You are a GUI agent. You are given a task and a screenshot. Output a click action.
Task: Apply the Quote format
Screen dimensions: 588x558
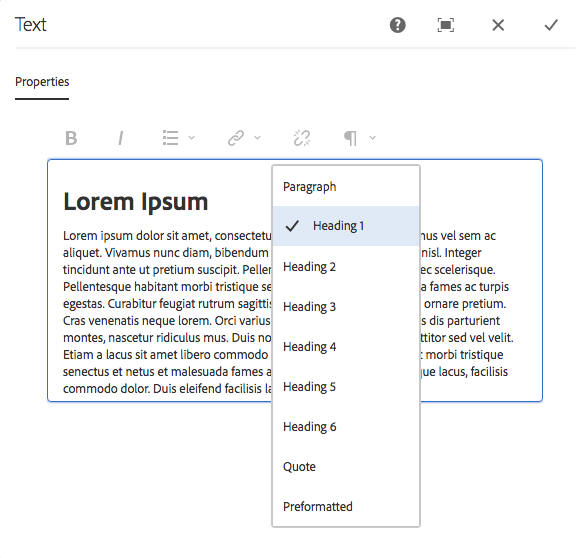click(x=346, y=466)
